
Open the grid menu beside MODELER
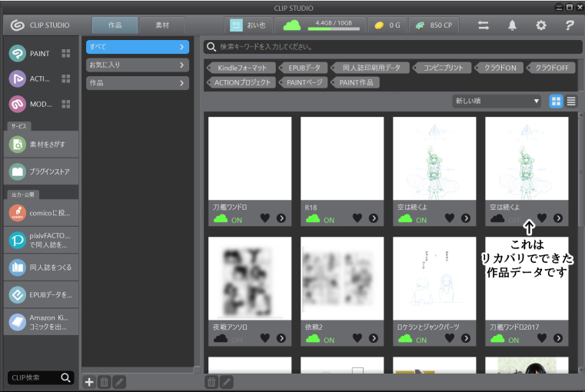(x=66, y=104)
